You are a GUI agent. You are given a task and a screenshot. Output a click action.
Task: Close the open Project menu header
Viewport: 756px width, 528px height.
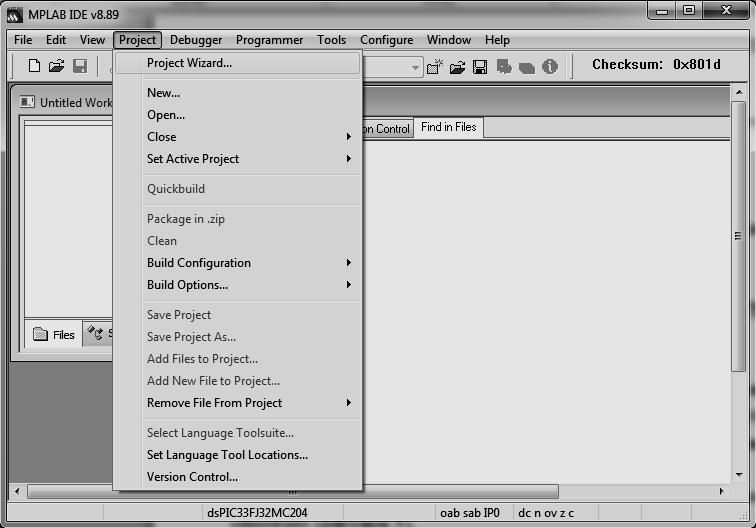137,40
